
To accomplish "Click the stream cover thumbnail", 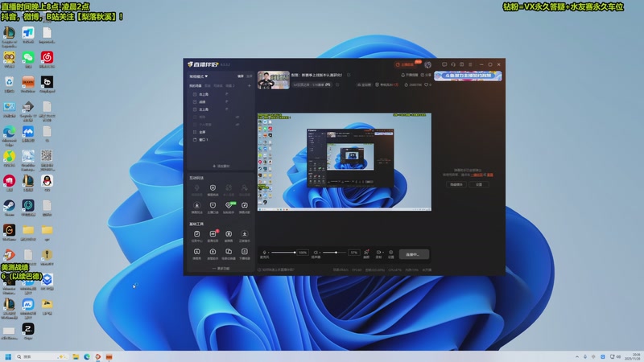I will [x=274, y=80].
